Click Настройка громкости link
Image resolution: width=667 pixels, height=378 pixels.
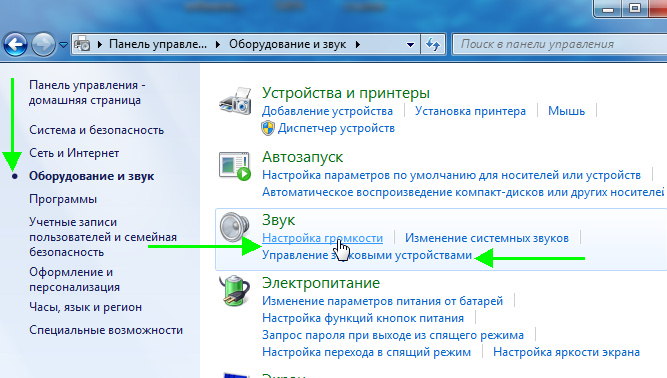(322, 238)
